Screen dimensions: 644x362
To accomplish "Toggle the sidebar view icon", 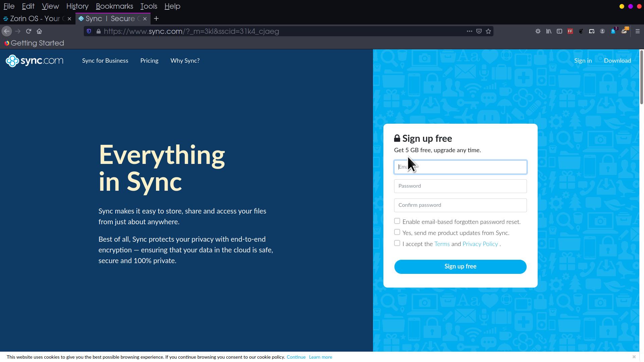I will (x=559, y=31).
